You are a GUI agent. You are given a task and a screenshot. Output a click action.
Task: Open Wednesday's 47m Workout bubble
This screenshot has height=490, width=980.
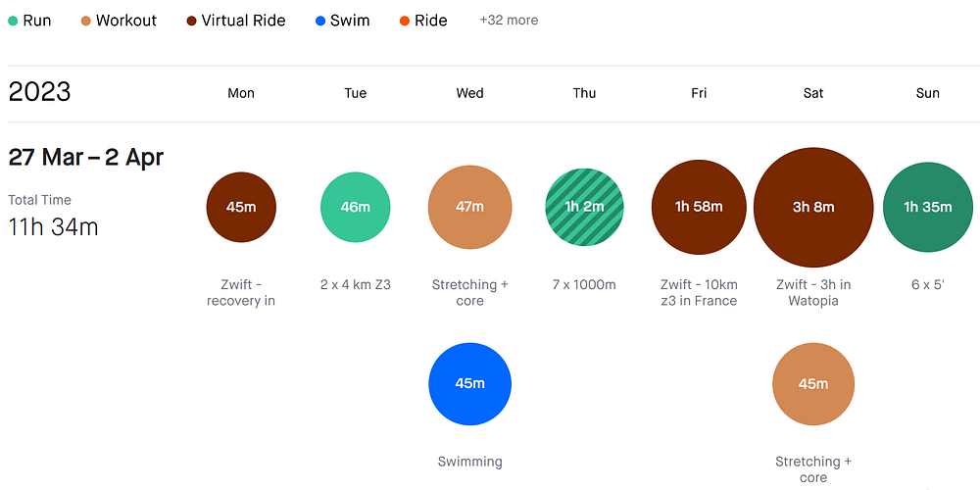[x=469, y=207]
